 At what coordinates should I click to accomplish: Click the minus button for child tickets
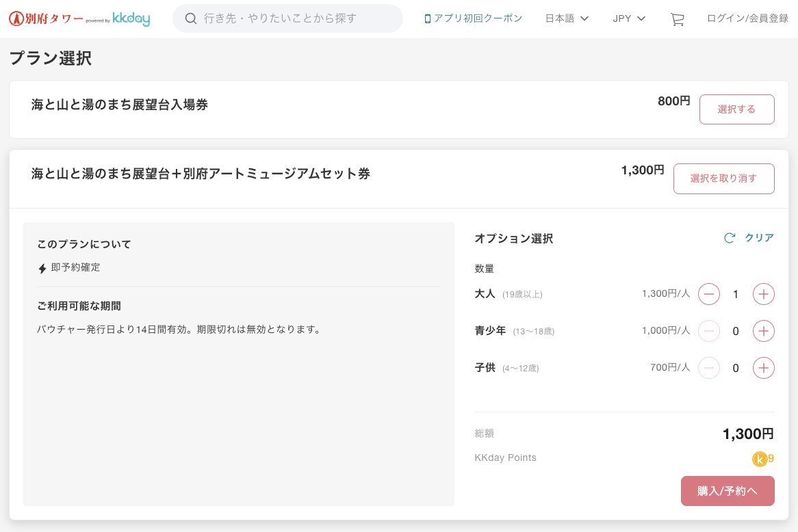coord(708,368)
